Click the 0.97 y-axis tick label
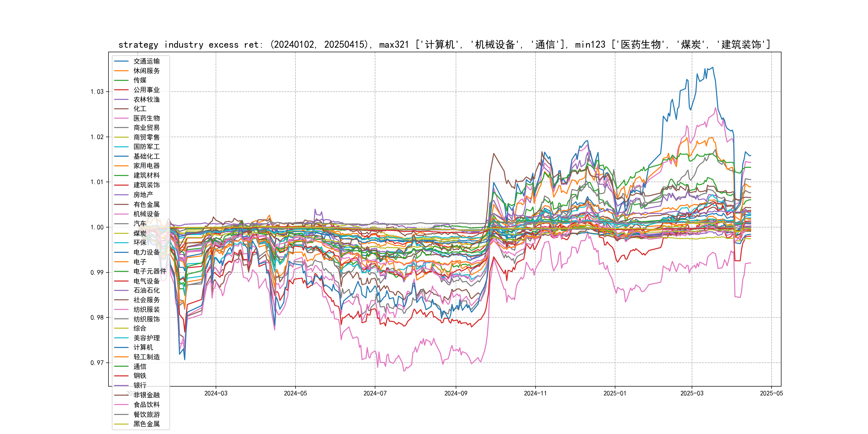This screenshot has height=434, width=868. tap(97, 363)
